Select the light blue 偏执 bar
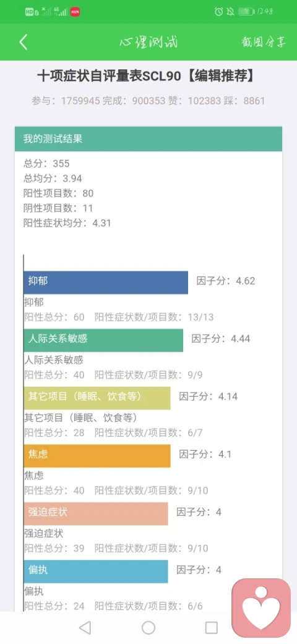The width and height of the screenshot is (297, 644). 95,572
